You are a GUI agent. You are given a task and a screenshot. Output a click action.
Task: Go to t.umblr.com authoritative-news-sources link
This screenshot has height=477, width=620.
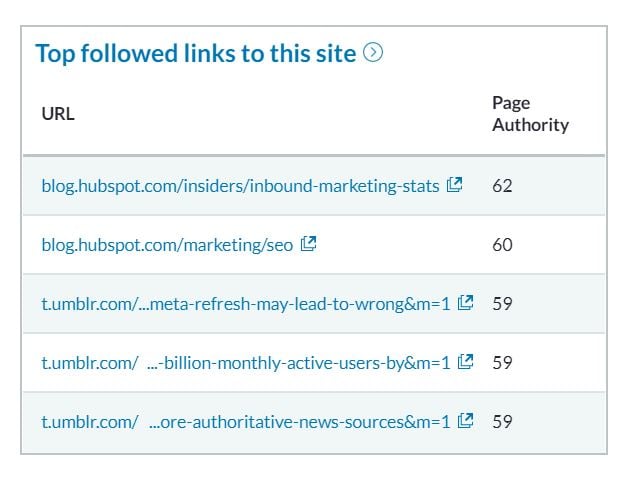[246, 422]
